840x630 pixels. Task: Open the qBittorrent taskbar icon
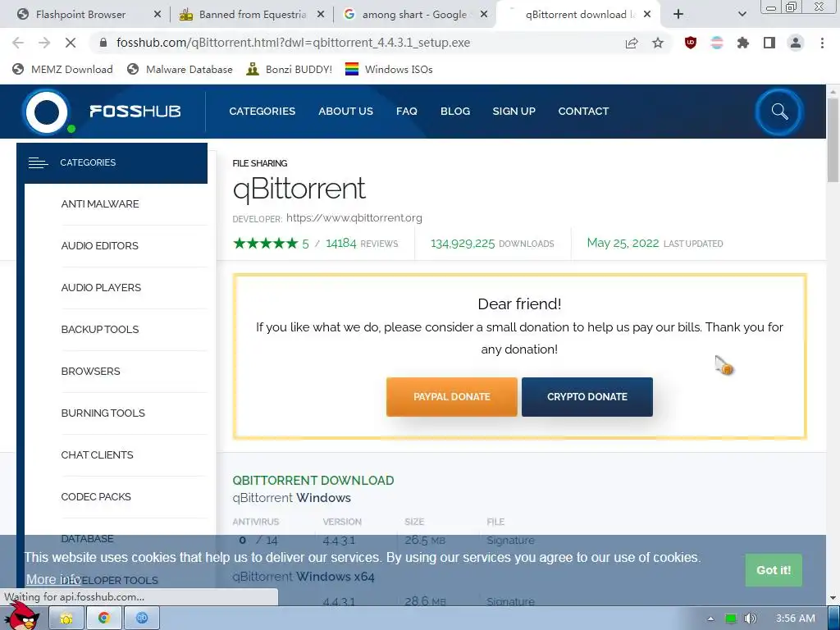(x=141, y=619)
